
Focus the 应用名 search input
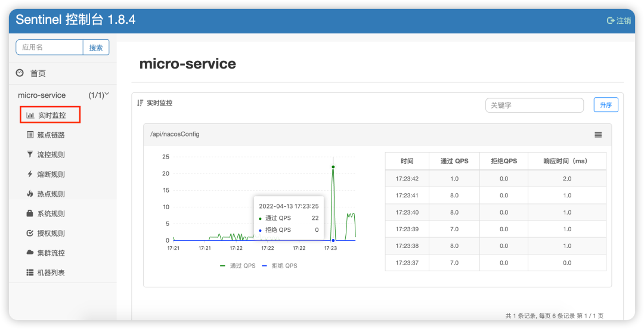(49, 48)
